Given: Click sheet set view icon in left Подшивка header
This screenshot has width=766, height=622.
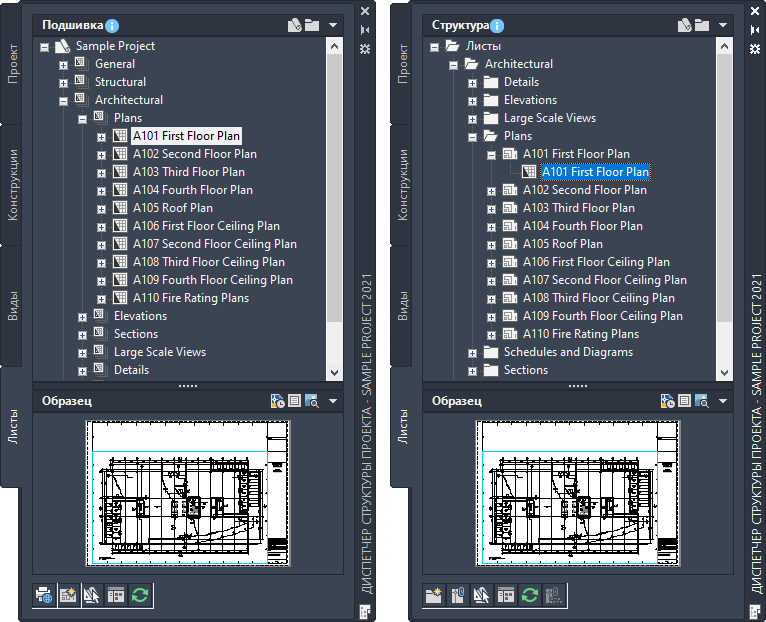Looking at the screenshot, I should tap(295, 25).
